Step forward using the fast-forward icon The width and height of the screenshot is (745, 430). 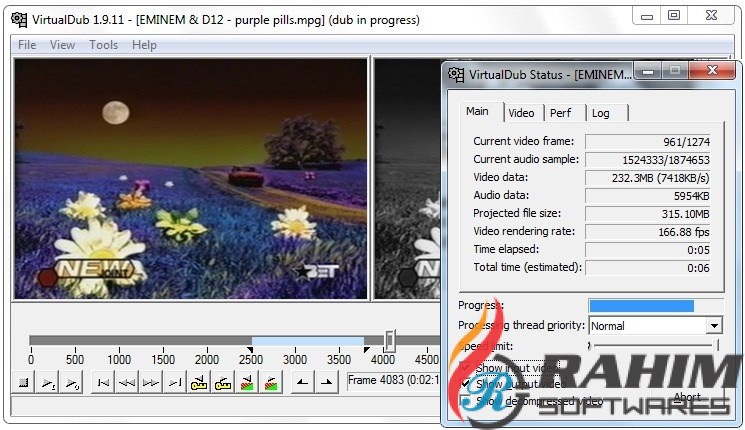151,382
